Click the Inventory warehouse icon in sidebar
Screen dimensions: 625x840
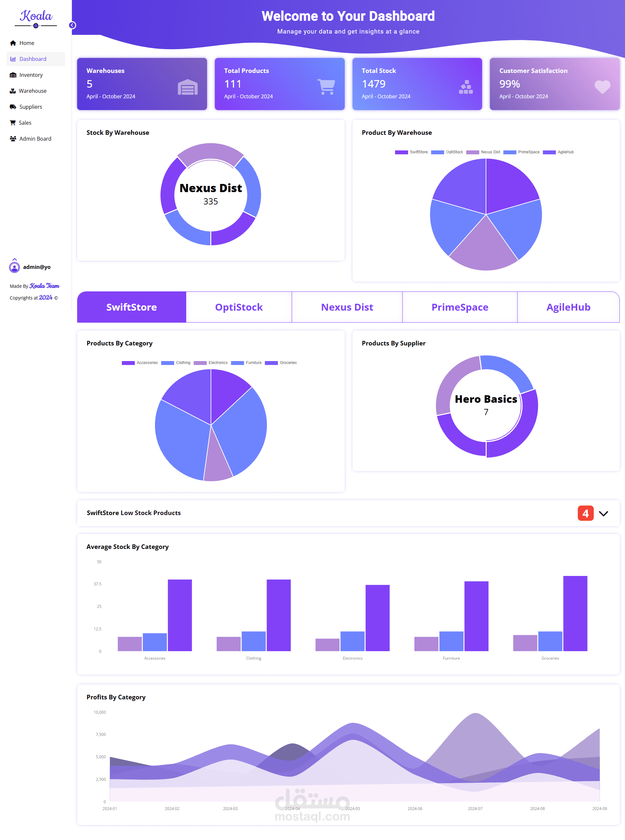click(x=13, y=75)
